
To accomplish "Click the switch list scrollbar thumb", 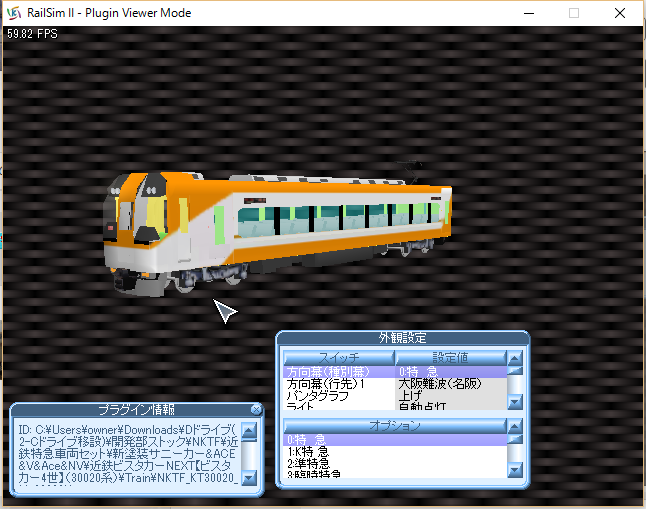I will (515, 371).
